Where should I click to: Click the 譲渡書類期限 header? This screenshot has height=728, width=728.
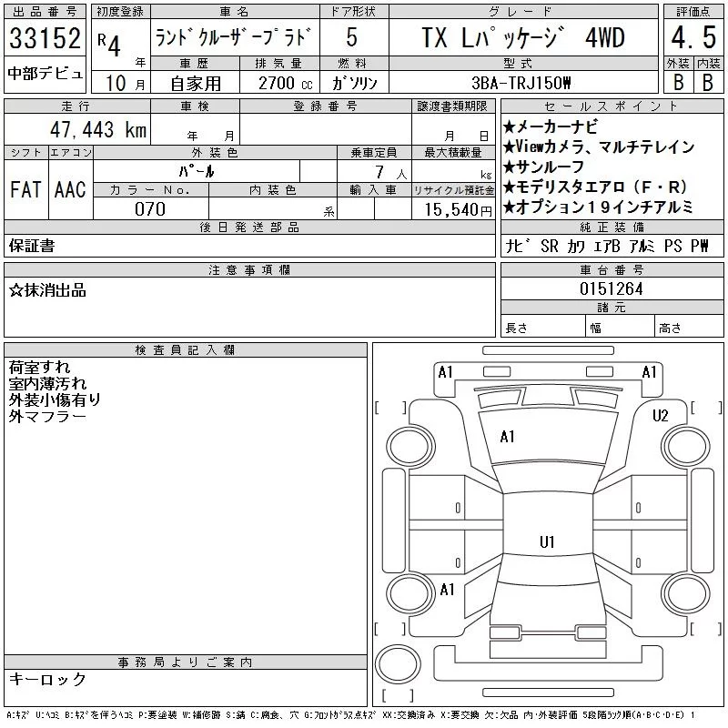point(452,106)
